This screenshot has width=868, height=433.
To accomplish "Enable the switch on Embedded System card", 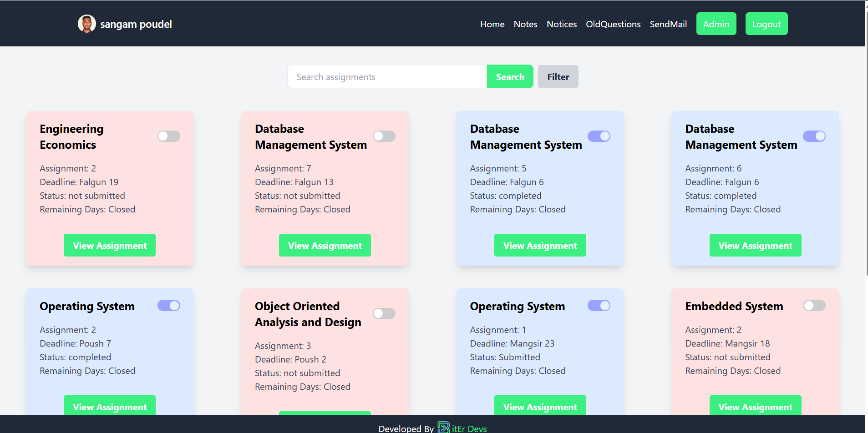I will point(814,306).
